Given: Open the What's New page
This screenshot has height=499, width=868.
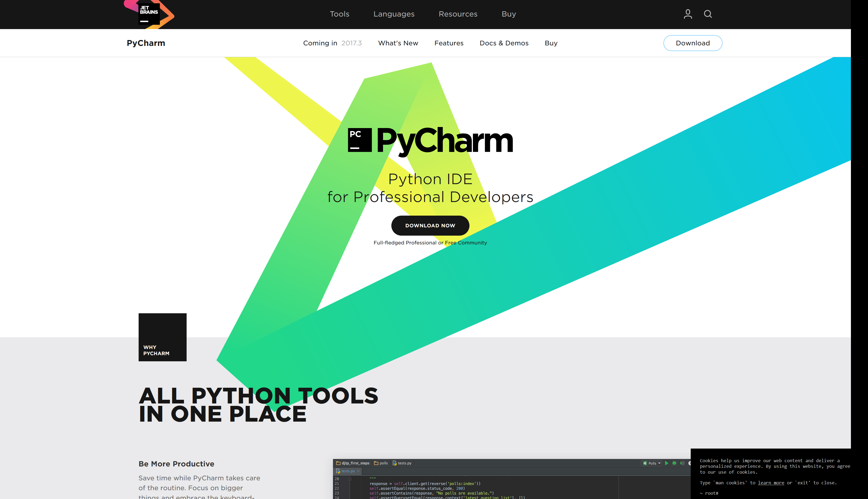Looking at the screenshot, I should point(398,43).
